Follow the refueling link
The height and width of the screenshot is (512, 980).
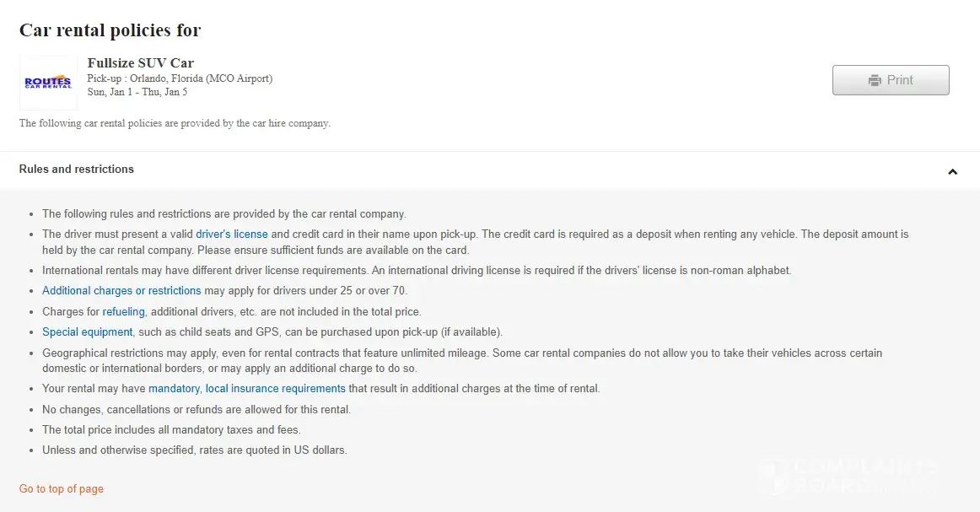[x=124, y=312]
